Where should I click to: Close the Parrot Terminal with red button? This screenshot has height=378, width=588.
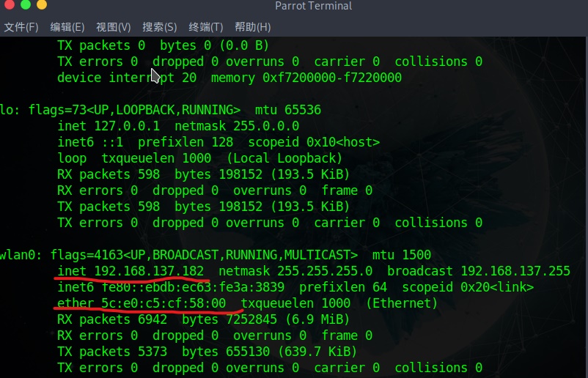9,4
